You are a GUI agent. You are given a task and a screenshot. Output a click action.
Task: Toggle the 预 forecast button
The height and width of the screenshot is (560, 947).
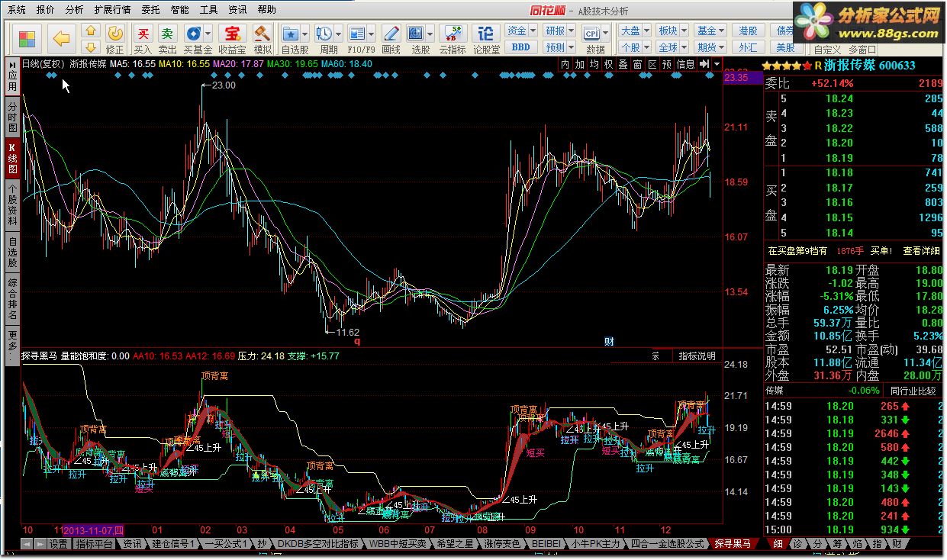[x=667, y=64]
